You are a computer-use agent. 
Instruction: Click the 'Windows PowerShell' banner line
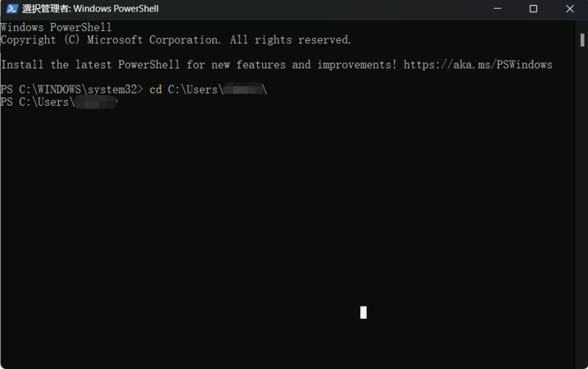(56, 28)
